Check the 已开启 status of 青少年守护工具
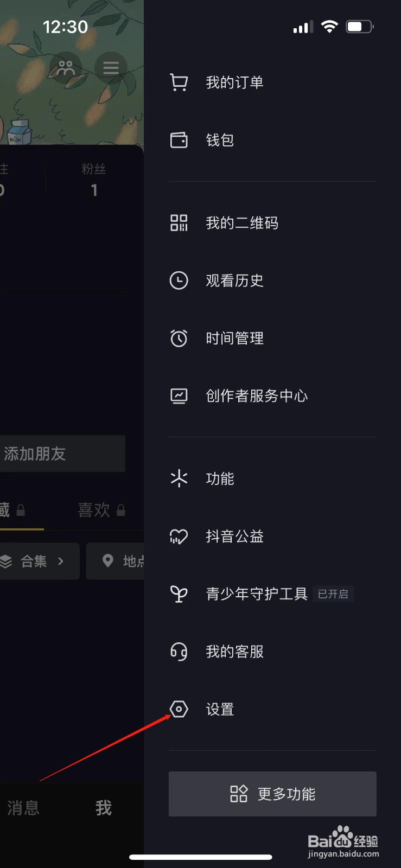This screenshot has height=868, width=401. (333, 594)
